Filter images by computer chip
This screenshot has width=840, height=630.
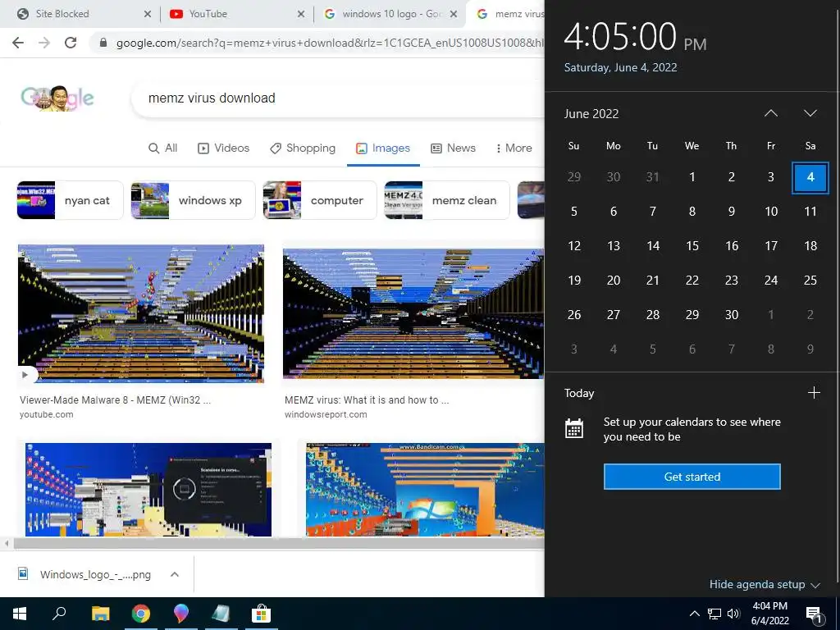320,200
